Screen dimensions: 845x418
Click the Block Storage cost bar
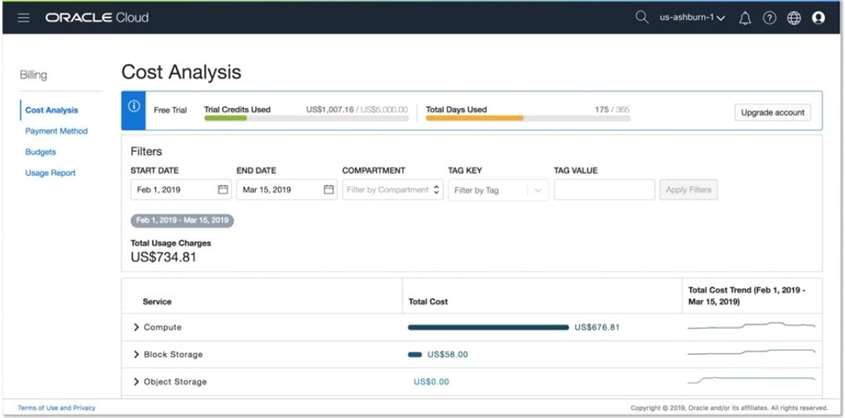[415, 354]
